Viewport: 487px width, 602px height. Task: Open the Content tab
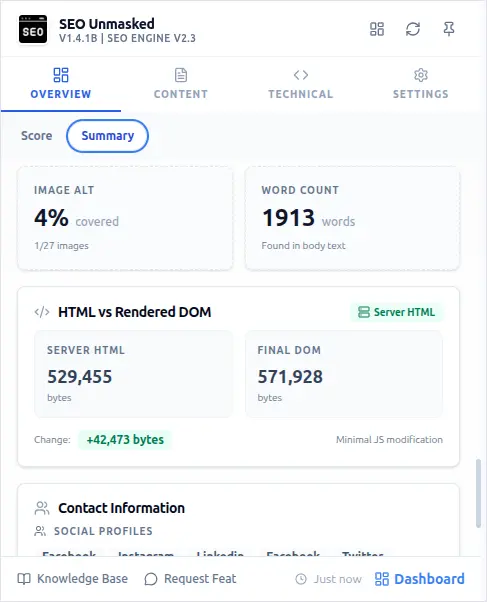(181, 84)
